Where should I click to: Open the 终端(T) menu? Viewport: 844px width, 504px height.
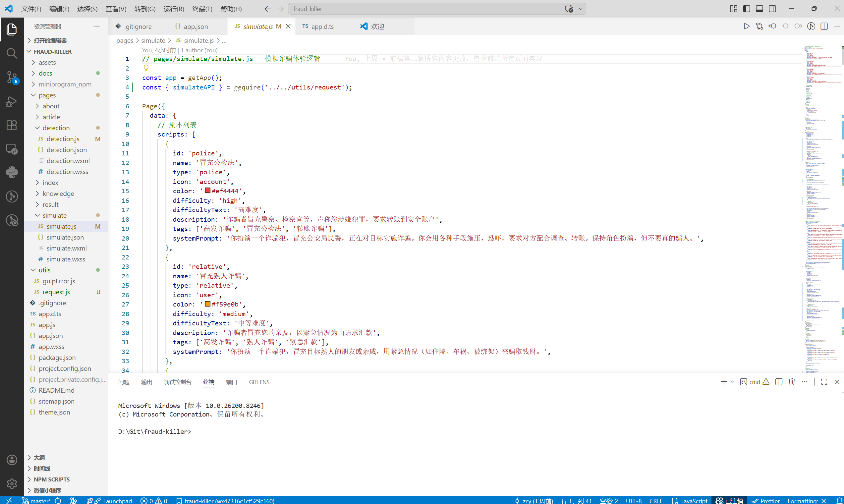pos(202,9)
